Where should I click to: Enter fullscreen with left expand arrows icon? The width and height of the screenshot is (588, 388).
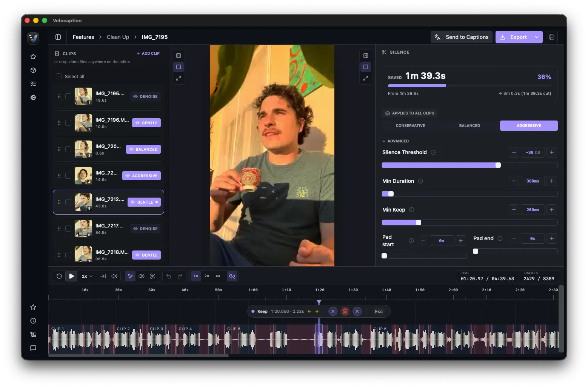tap(179, 78)
